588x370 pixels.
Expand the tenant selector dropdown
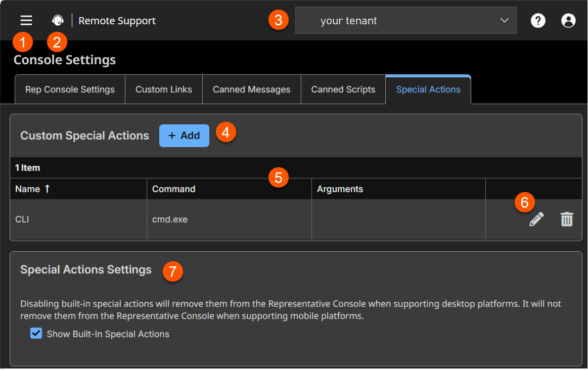(405, 21)
